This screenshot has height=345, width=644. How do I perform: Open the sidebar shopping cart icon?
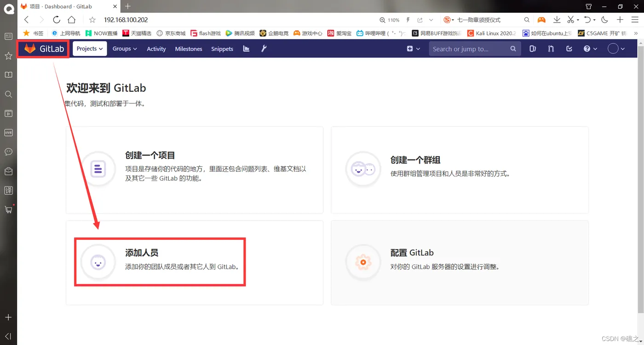8,209
